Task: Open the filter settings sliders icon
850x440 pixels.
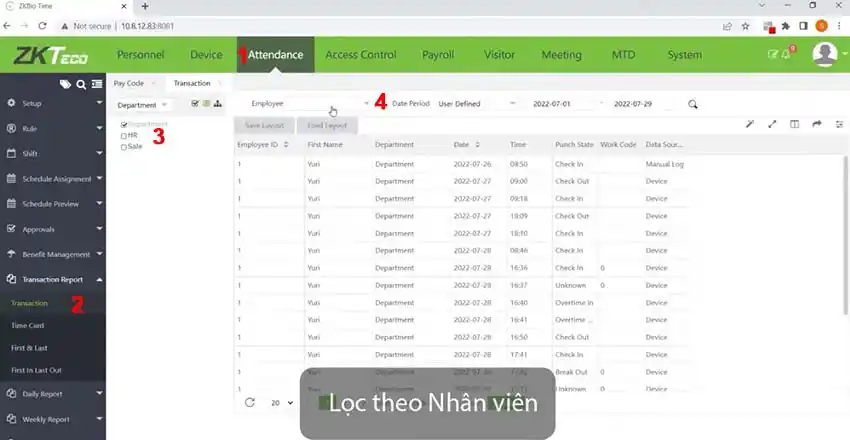Action: click(839, 124)
